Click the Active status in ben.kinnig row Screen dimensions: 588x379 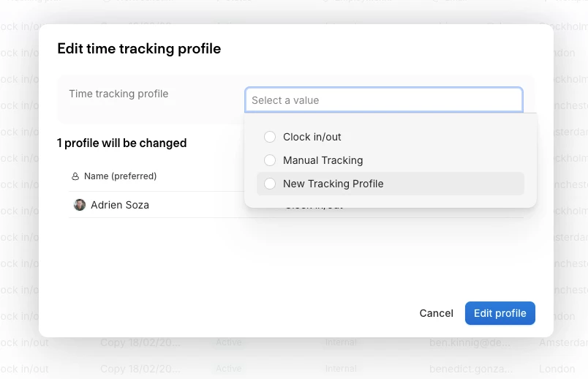click(x=228, y=342)
